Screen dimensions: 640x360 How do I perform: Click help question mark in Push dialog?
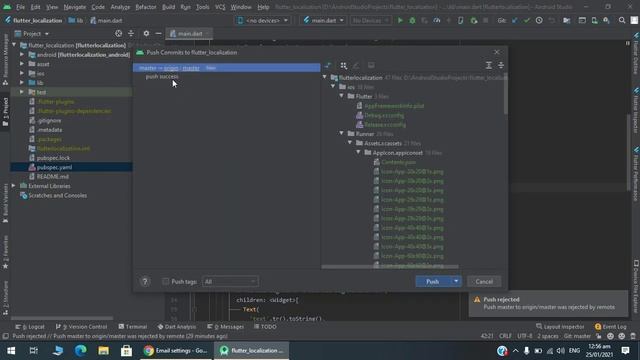(145, 282)
